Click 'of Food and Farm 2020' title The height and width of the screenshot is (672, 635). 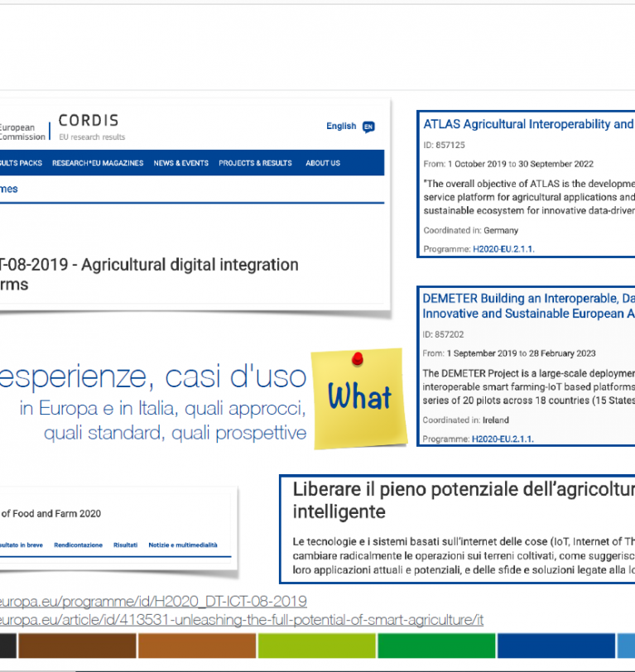click(51, 513)
